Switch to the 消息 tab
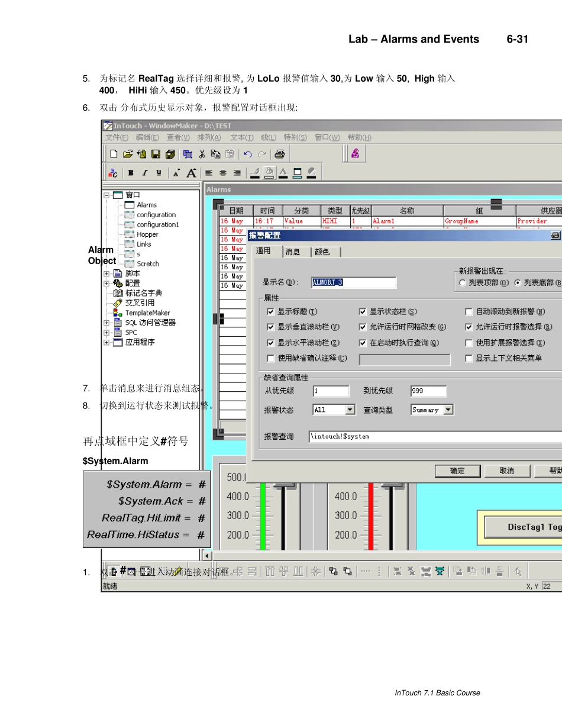The height and width of the screenshot is (728, 562). pyautogui.click(x=293, y=252)
